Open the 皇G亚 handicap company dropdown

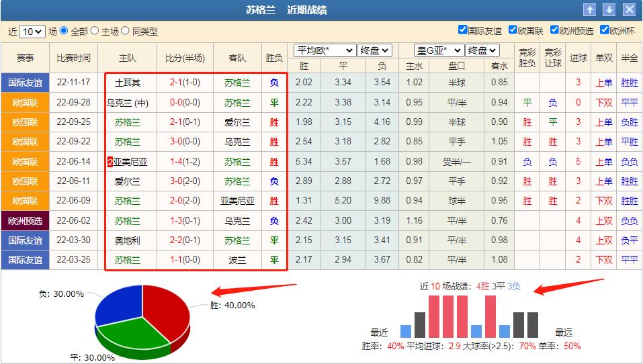[x=439, y=50]
